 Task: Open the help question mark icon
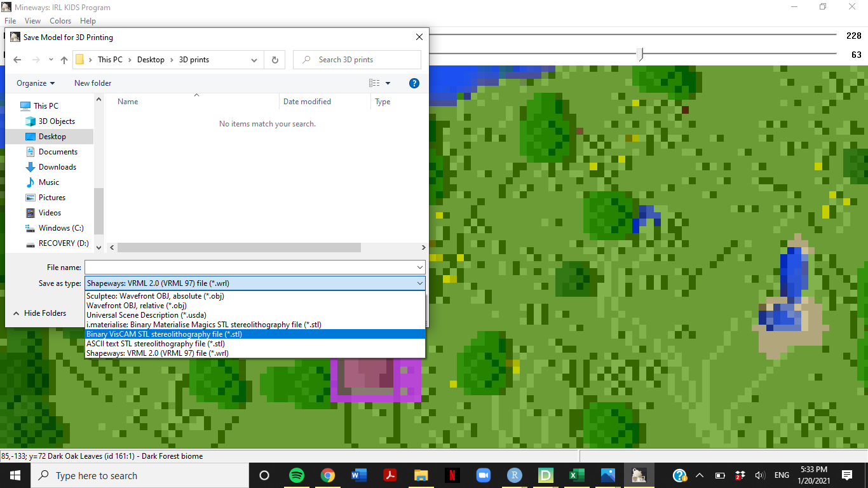pyautogui.click(x=414, y=83)
